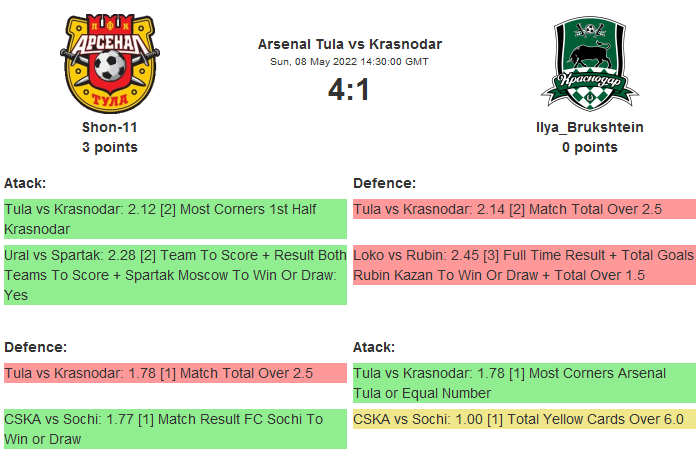The height and width of the screenshot is (460, 700).
Task: Select the FC Sochi To Win or Draw bet
Action: (174, 428)
